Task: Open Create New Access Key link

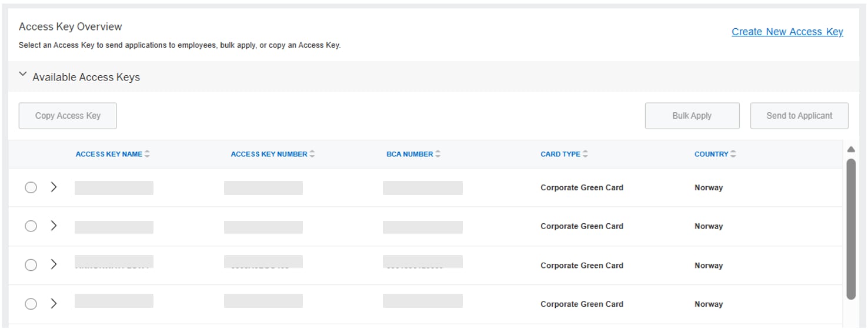Action: [x=787, y=32]
